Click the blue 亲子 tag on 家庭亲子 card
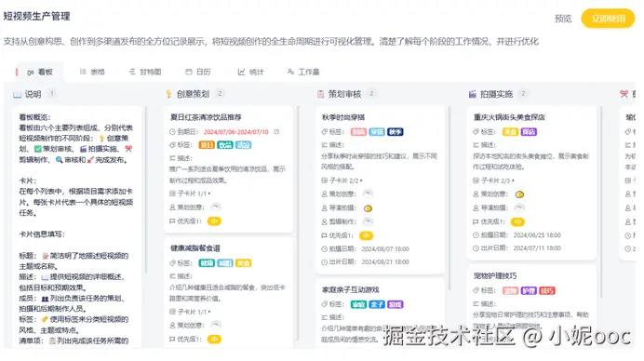Image resolution: width=644 pixels, height=361 pixels. [377, 304]
